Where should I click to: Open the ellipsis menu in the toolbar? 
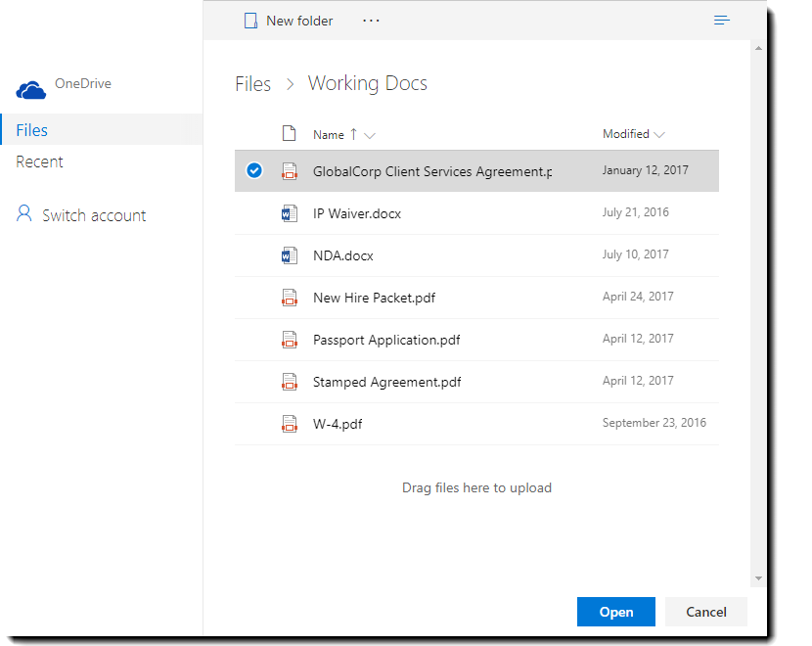point(371,20)
